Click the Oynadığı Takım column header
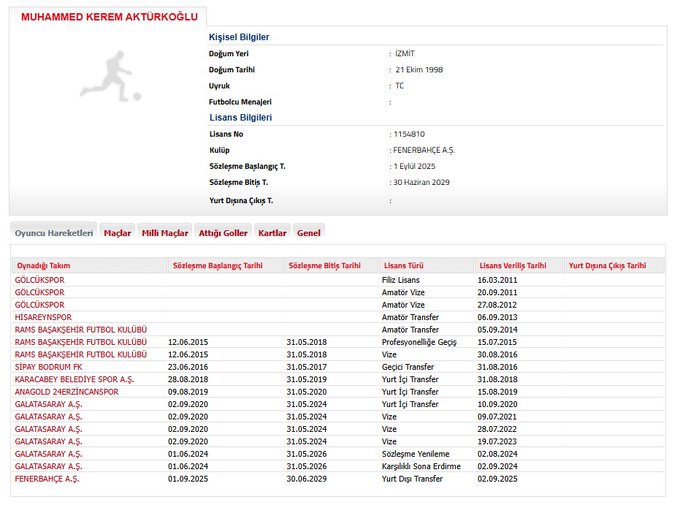This screenshot has width=680, height=505. 43,266
